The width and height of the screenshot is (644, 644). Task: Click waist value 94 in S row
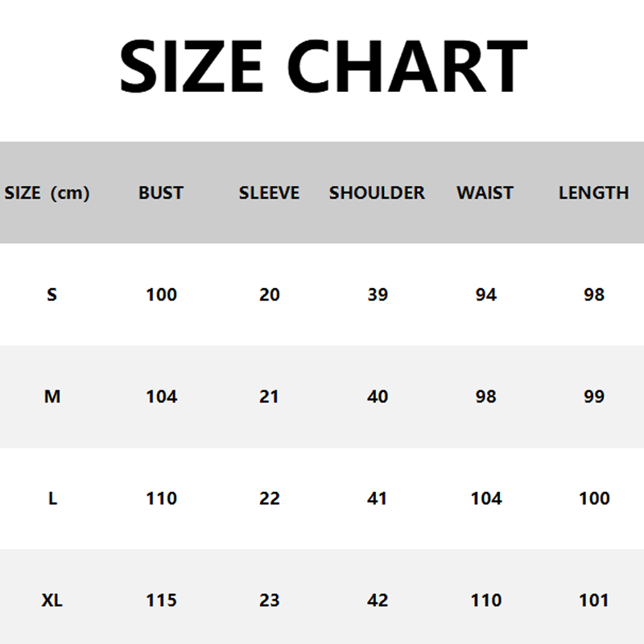pyautogui.click(x=486, y=295)
